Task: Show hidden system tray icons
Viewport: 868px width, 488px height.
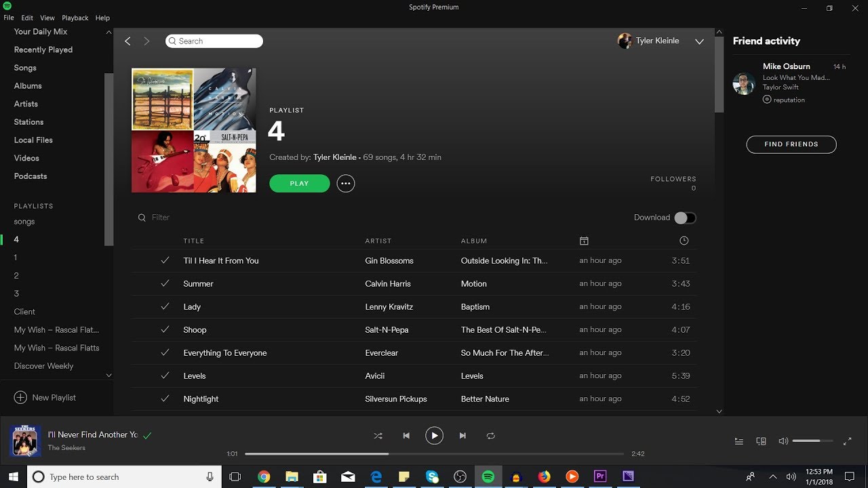Action: (x=772, y=477)
